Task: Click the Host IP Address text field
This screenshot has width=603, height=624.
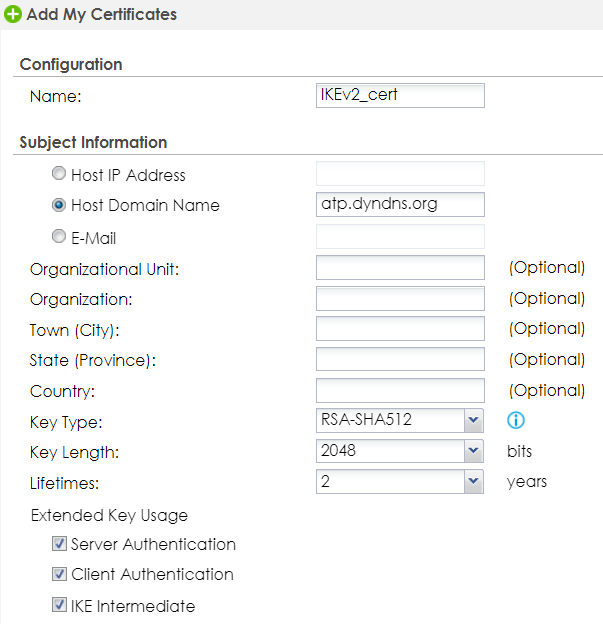Action: click(400, 174)
